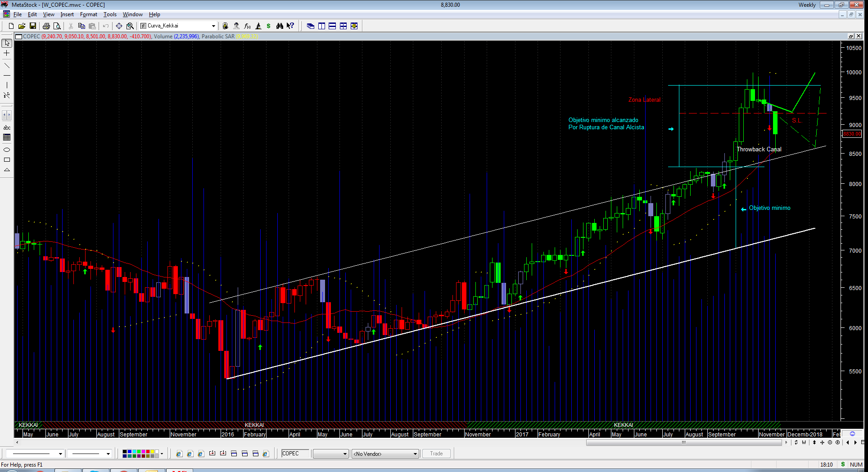Click the cascade windows icon
868x472 pixels.
[x=311, y=26]
